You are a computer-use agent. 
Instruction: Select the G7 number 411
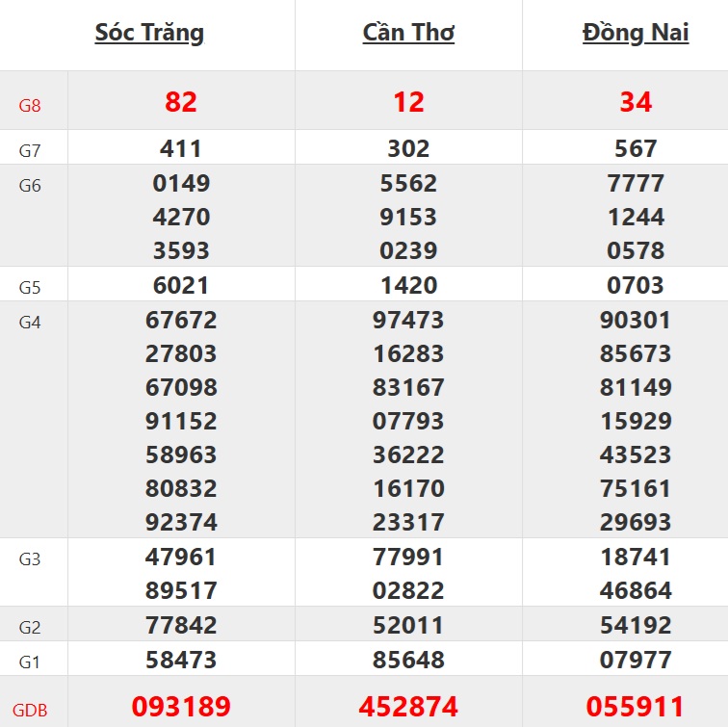181,149
